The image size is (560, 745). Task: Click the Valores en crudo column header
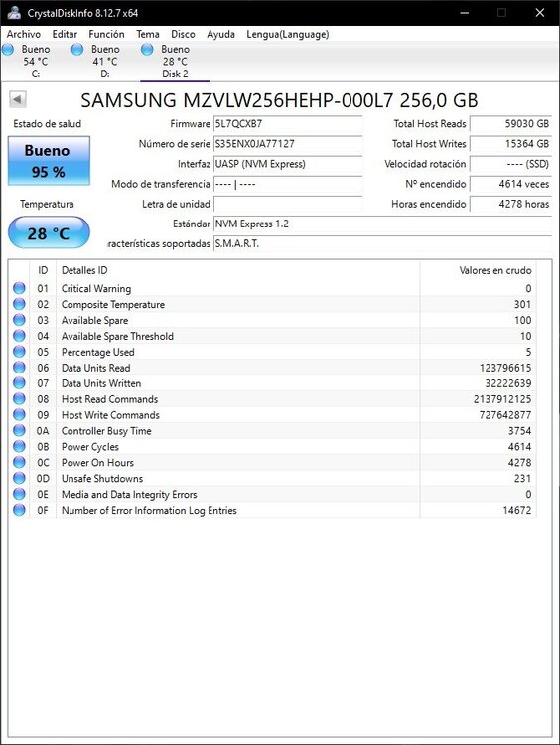tap(478, 270)
